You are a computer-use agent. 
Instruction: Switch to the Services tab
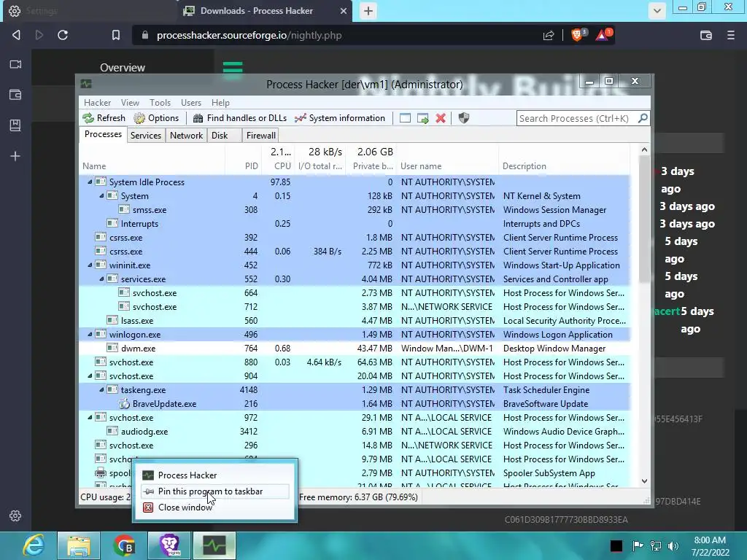tap(146, 135)
